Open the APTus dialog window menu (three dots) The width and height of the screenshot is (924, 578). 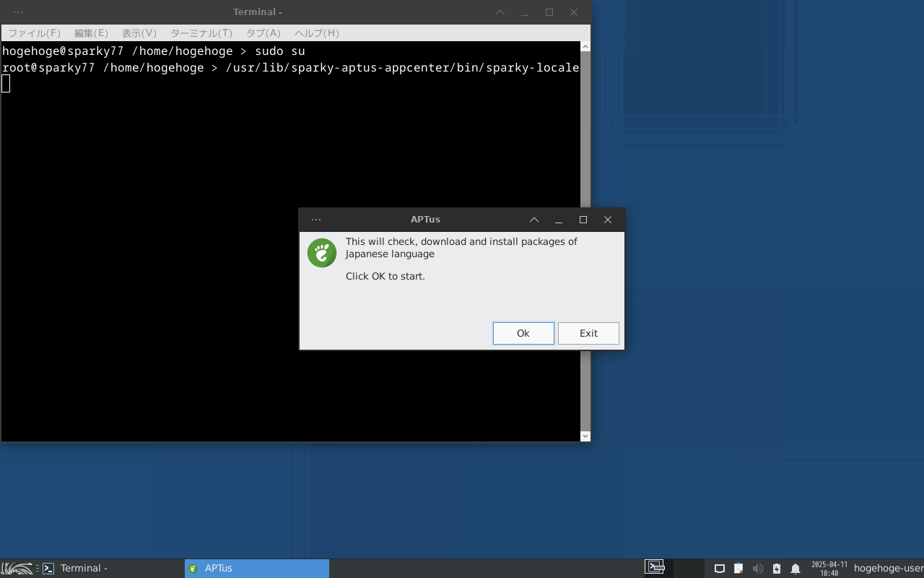pyautogui.click(x=316, y=220)
